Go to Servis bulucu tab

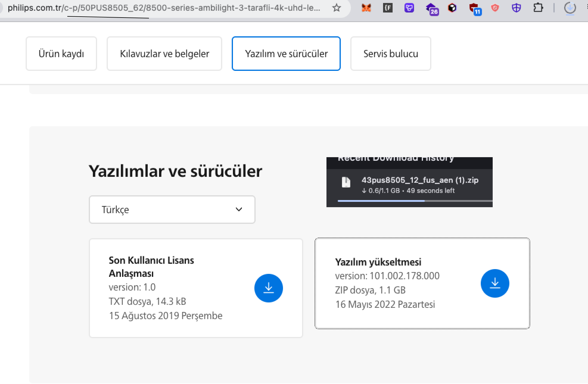[x=391, y=54]
